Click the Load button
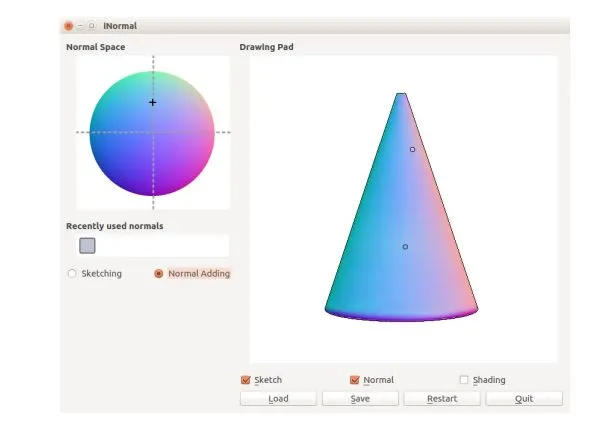Image resolution: width=615 pixels, height=439 pixels. click(x=278, y=399)
